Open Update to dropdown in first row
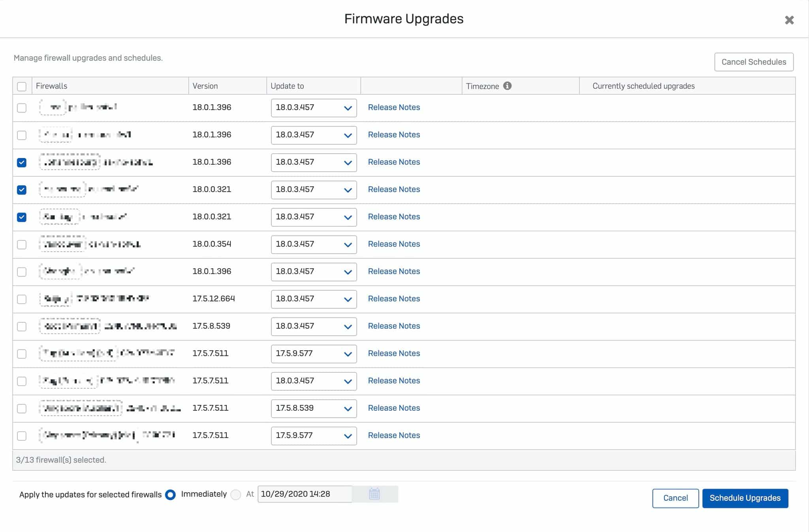809x532 pixels. pyautogui.click(x=314, y=108)
